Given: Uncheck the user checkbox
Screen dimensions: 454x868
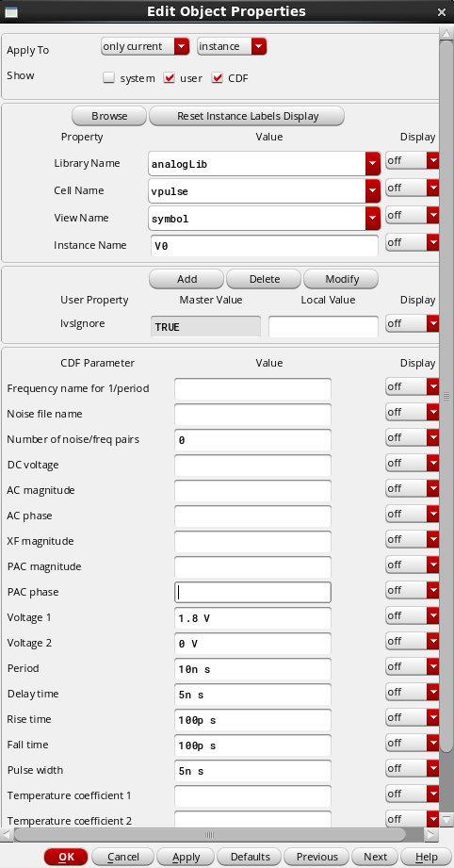Looking at the screenshot, I should (169, 78).
